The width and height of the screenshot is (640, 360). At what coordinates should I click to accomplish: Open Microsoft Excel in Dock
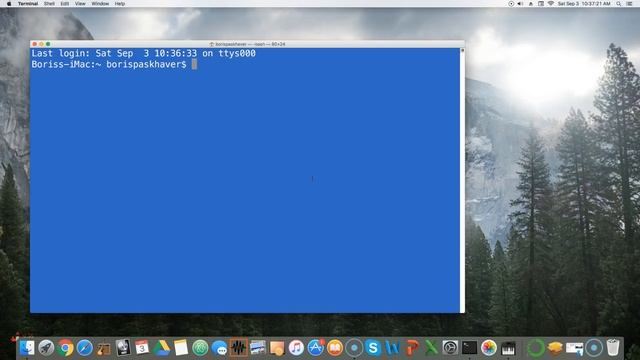431,348
